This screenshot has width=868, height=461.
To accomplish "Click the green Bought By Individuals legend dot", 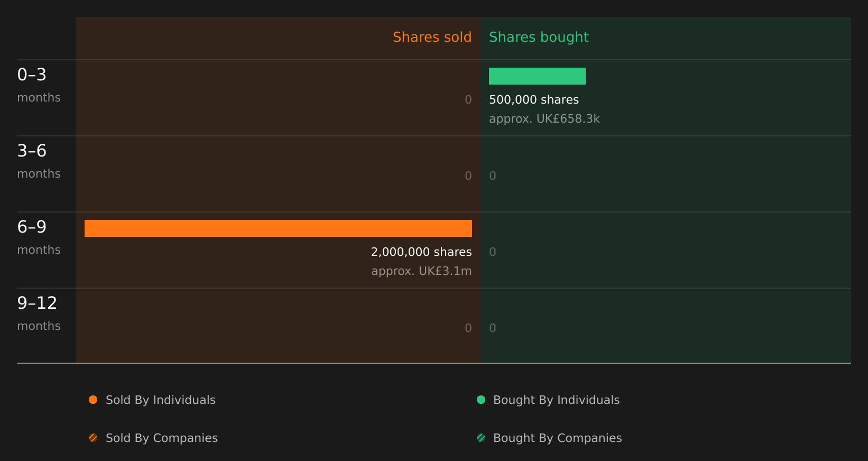I will [481, 400].
